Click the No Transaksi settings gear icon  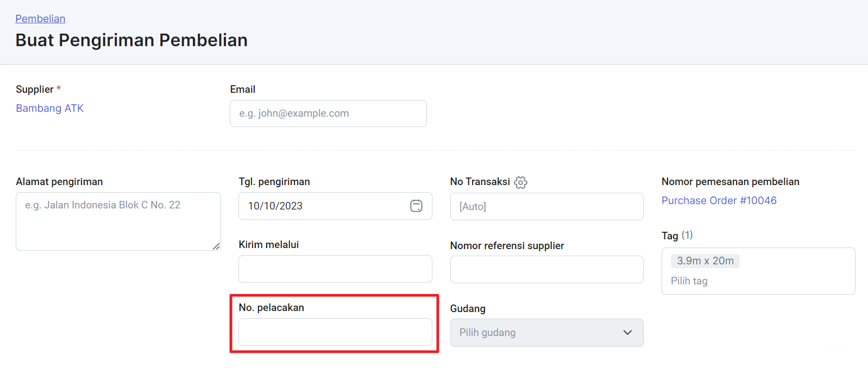tap(520, 182)
